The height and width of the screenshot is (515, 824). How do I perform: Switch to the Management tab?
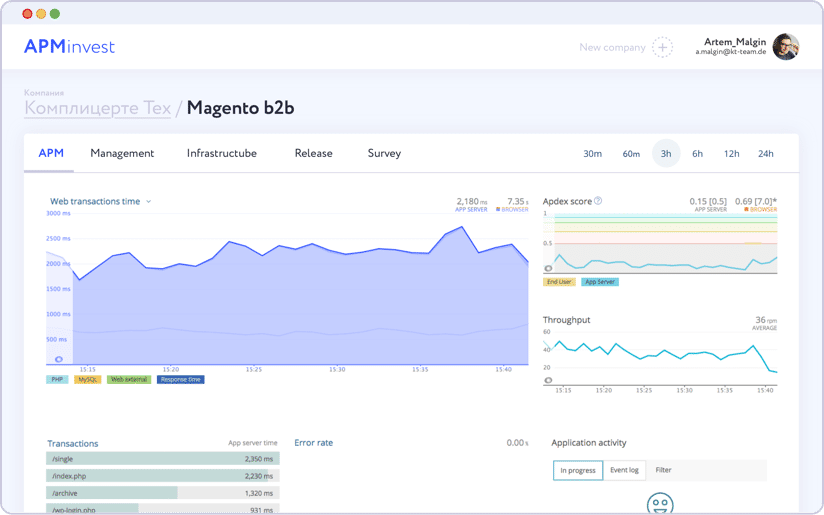point(122,154)
